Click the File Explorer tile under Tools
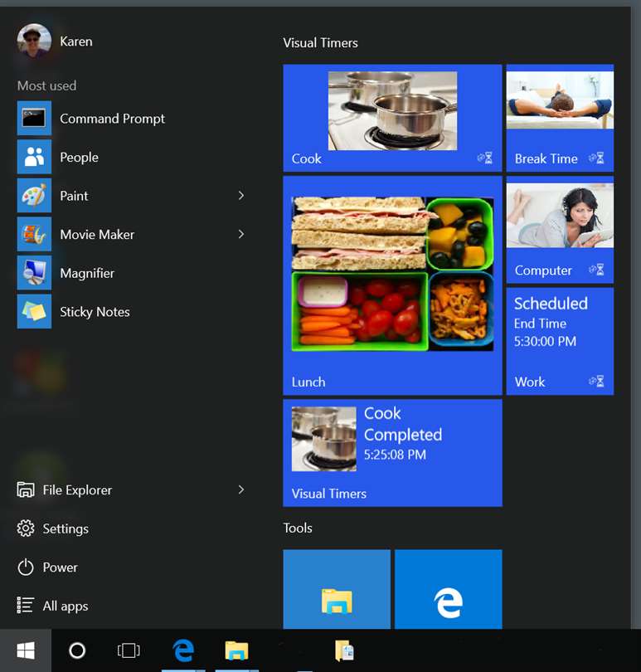Screen dimensions: 641x672 tap(337, 589)
